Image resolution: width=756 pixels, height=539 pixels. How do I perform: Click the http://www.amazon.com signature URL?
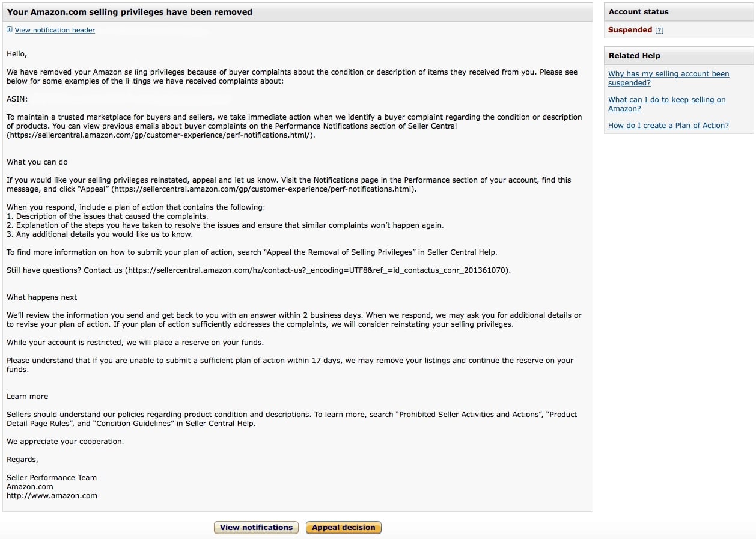pyautogui.click(x=52, y=496)
